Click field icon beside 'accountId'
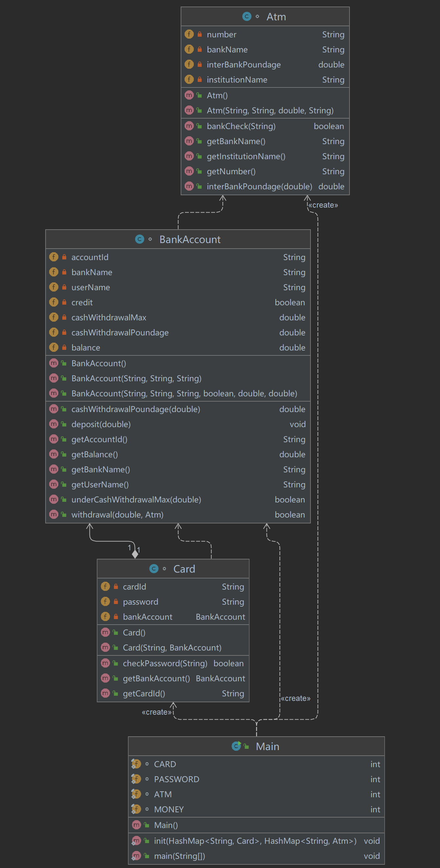This screenshot has width=440, height=868. (54, 257)
